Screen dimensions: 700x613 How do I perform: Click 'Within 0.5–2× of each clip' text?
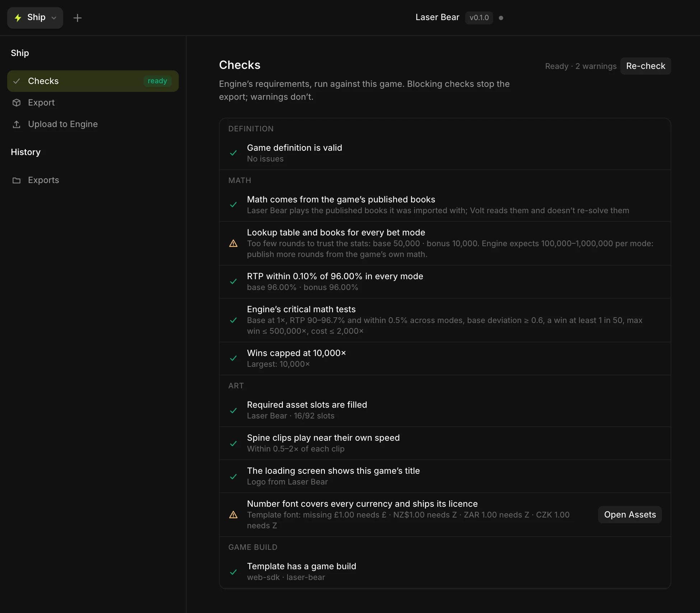click(x=295, y=449)
